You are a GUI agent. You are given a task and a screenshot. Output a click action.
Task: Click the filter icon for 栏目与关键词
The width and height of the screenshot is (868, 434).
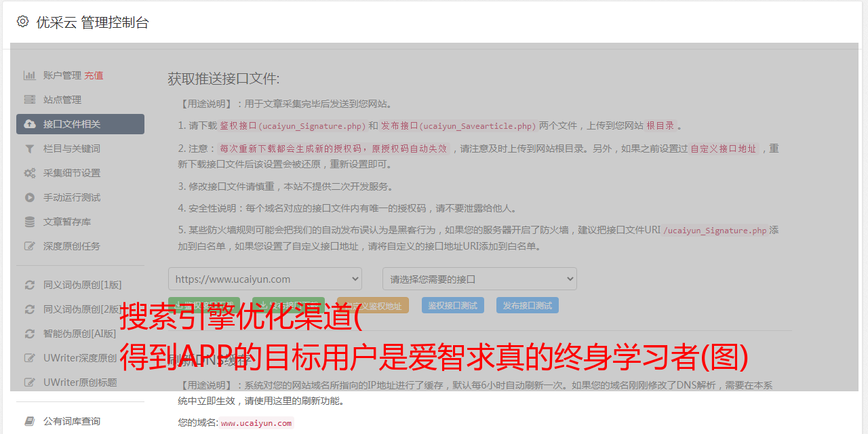coord(30,149)
